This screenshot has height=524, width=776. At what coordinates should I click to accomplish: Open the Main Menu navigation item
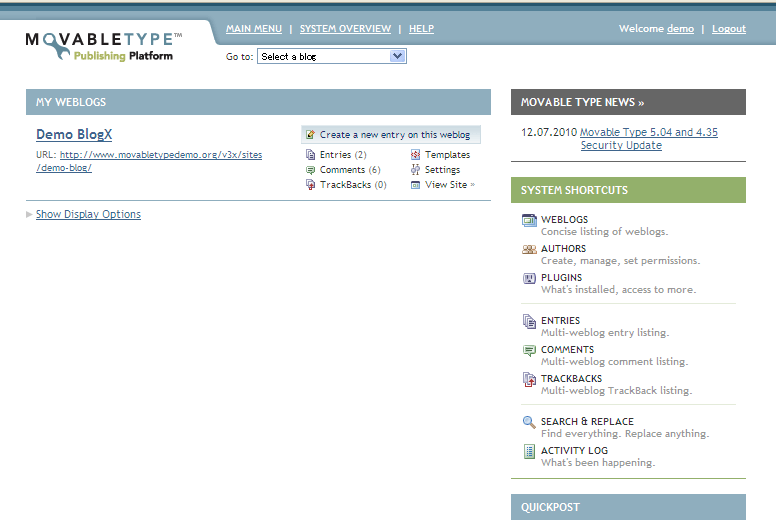(254, 29)
